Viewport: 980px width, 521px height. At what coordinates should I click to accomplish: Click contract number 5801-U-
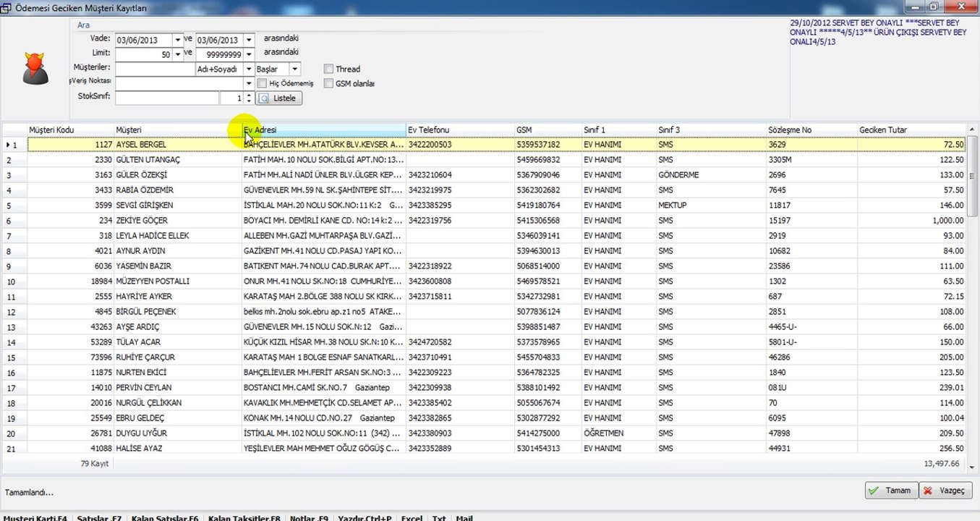click(783, 342)
